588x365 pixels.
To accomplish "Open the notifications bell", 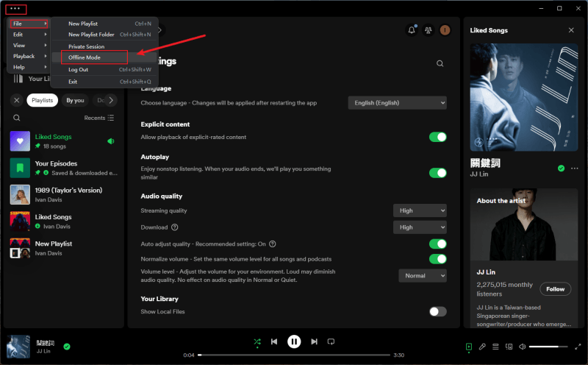I will tap(412, 30).
